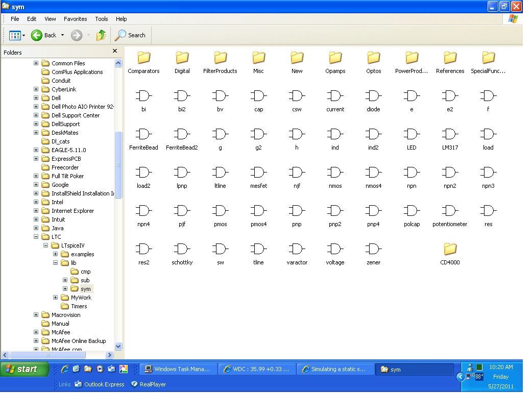Show hidden system tray icons
The width and height of the screenshot is (532, 393).
pyautogui.click(x=461, y=377)
